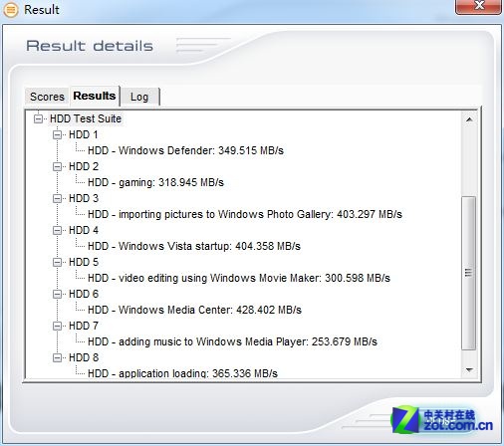Select the HDD 8 tree item
The width and height of the screenshot is (504, 446).
(x=84, y=357)
